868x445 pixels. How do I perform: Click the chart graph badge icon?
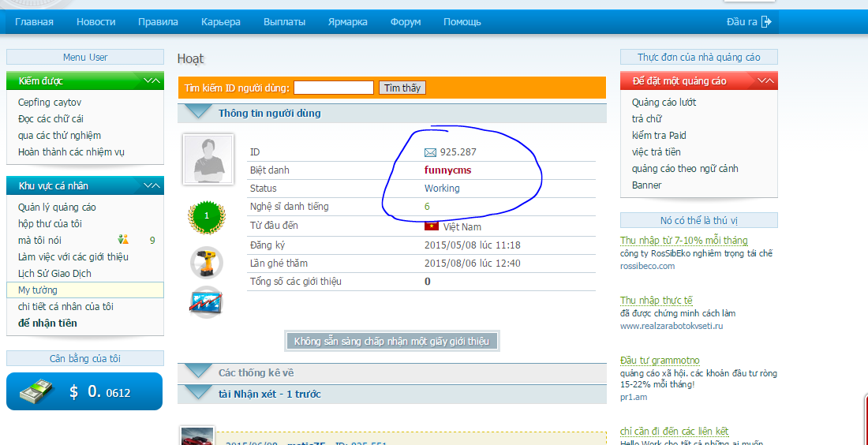[x=206, y=302]
